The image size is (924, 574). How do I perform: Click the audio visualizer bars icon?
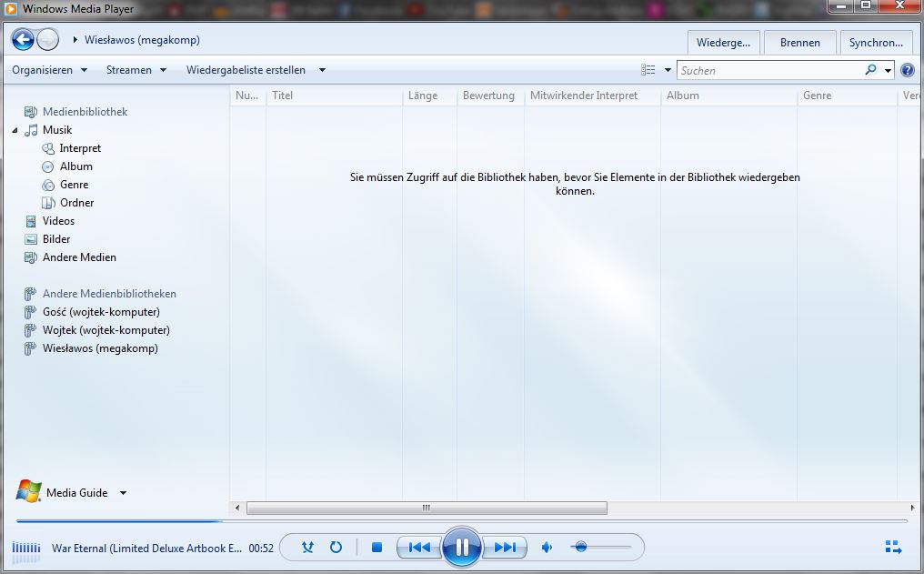26,548
